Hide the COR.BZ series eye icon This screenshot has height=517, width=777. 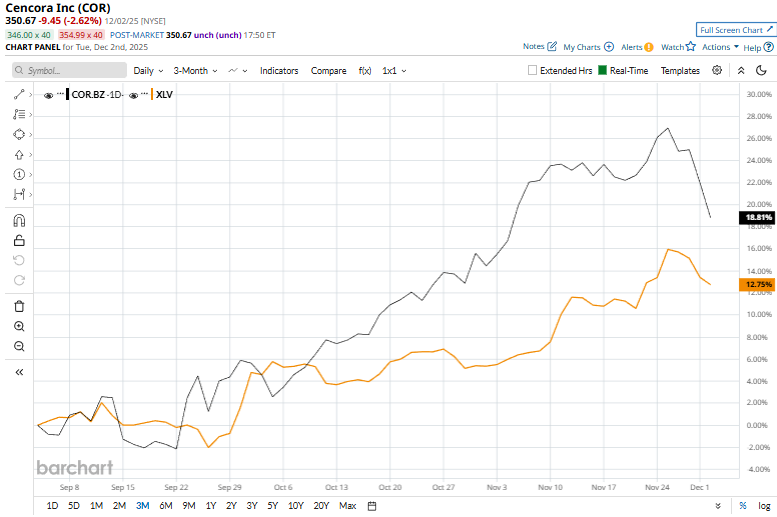pyautogui.click(x=48, y=95)
